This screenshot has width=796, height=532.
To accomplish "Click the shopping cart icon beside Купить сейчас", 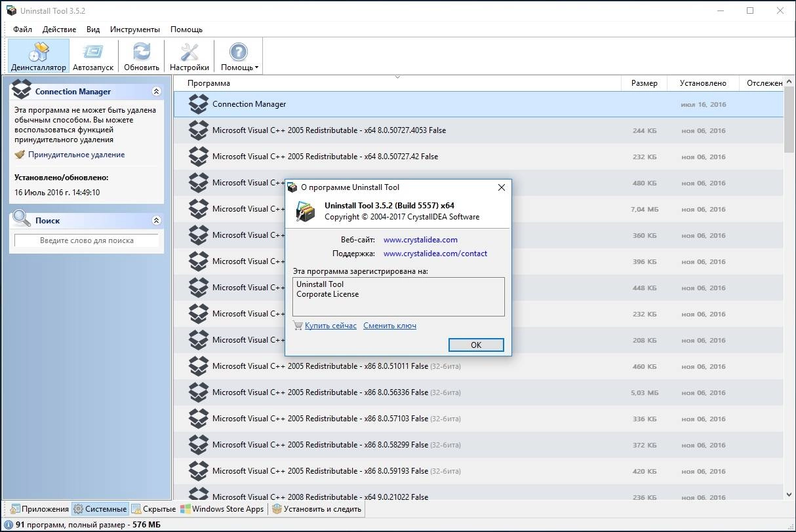I will click(298, 326).
